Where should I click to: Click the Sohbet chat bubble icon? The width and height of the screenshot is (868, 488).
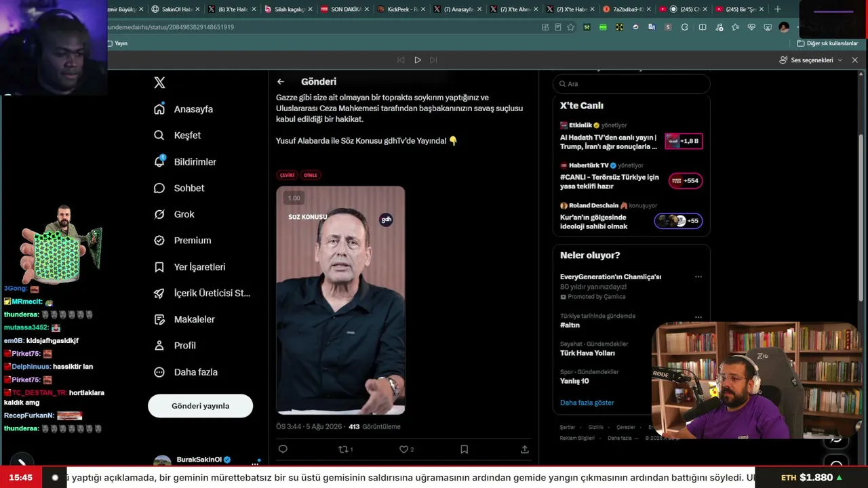[159, 188]
